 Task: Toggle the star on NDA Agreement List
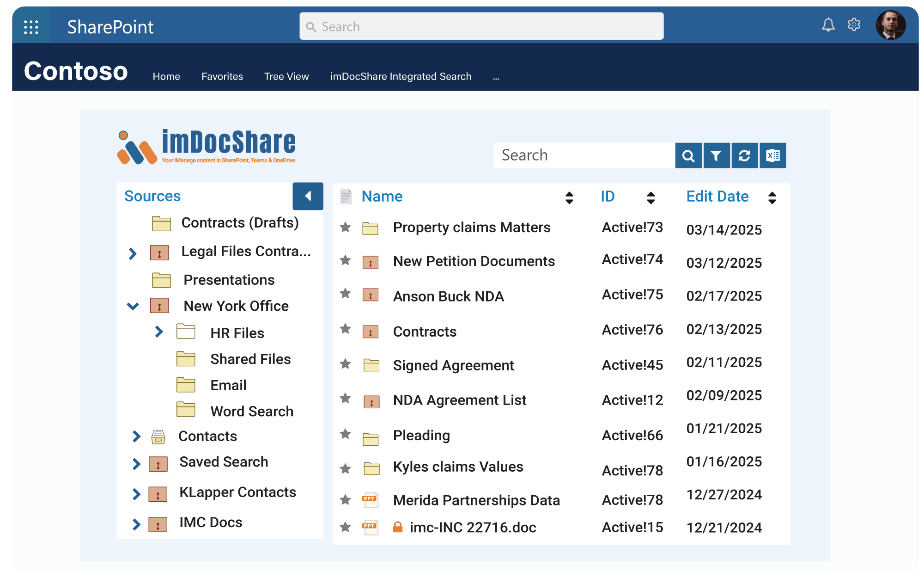pos(345,398)
